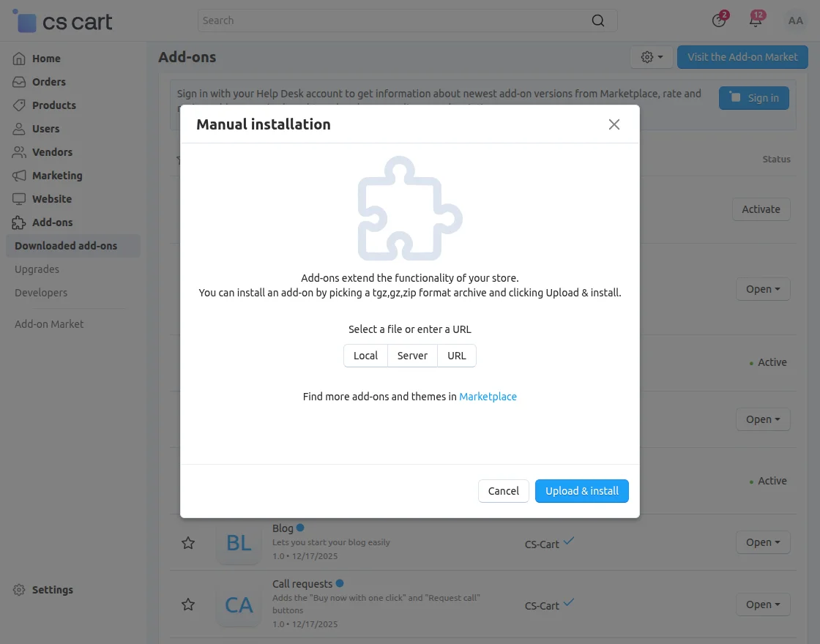The image size is (820, 644).
Task: Switch file source to URL
Action: (x=456, y=355)
